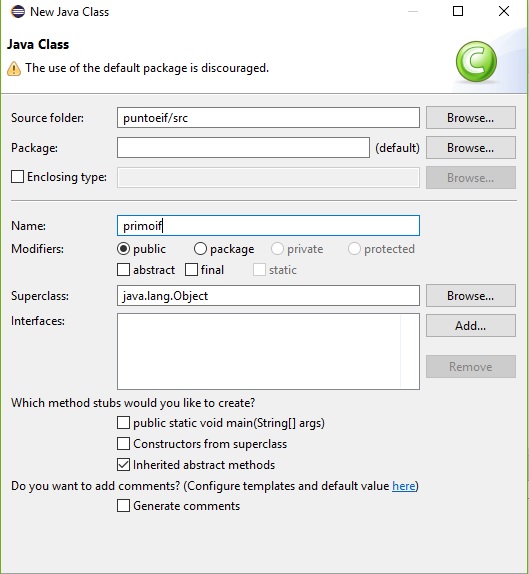Enable Generate comments checkbox

[123, 506]
